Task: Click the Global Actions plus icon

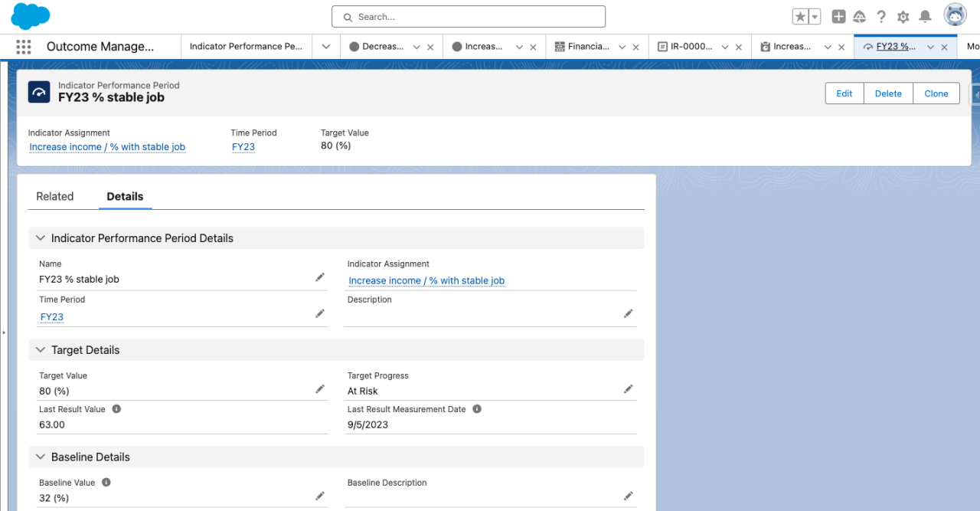Action: pos(838,17)
